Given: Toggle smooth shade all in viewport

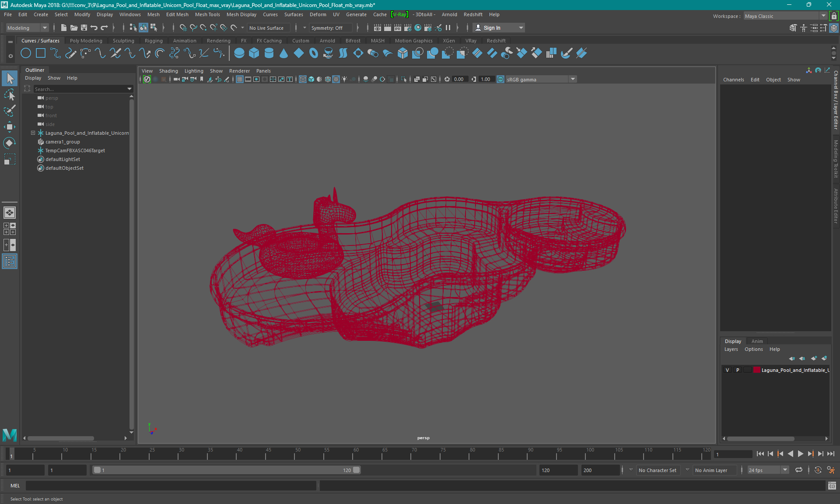Looking at the screenshot, I should (311, 79).
